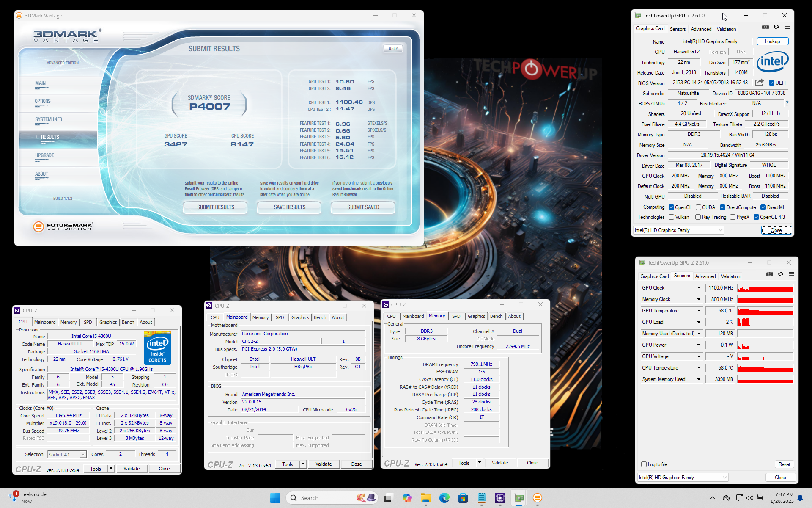Click the volume icon in system tray
812x508 pixels.
[x=749, y=498]
